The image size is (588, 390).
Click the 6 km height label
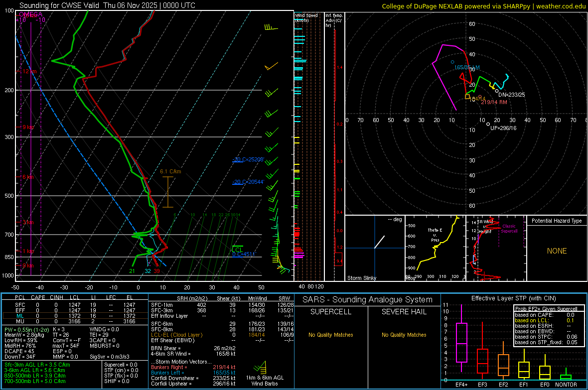point(28,177)
